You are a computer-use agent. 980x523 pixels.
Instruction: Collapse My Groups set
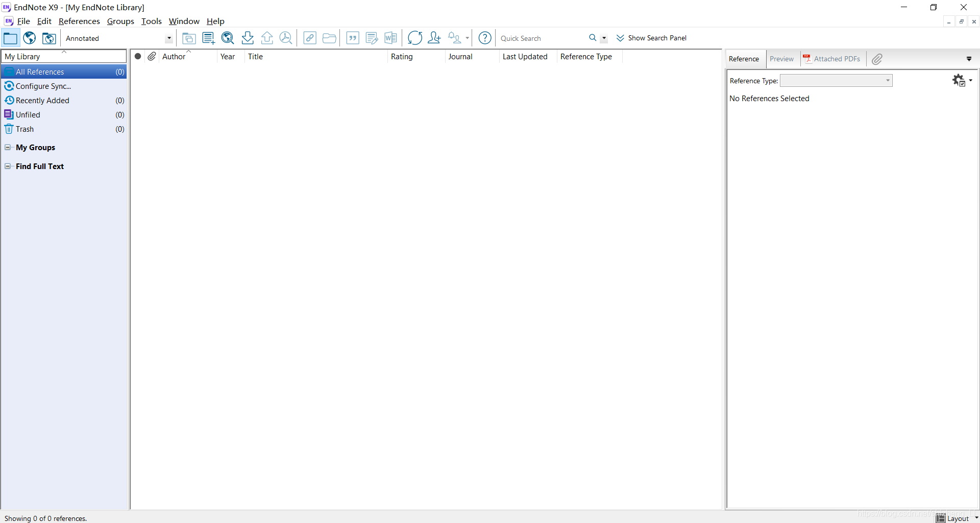point(8,148)
